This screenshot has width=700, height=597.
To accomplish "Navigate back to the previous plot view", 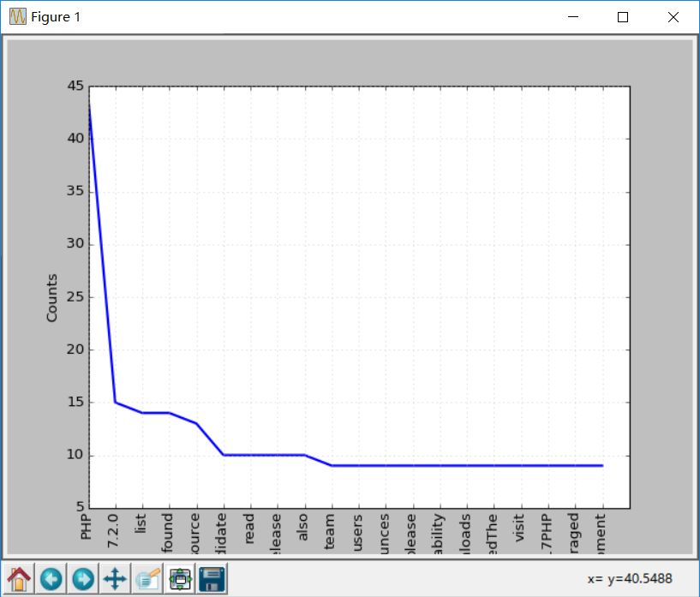I will pos(51,578).
